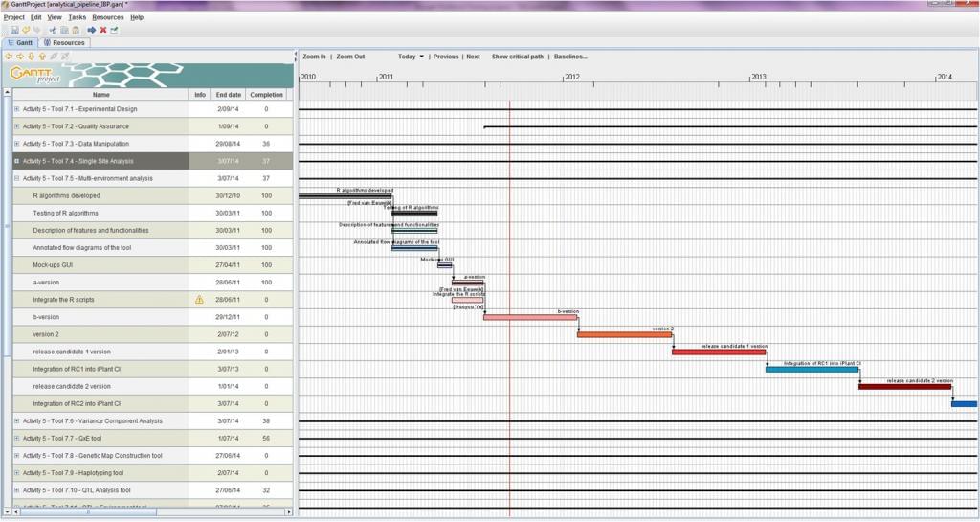Open the Tasks menu
980x522 pixels.
[x=77, y=17]
